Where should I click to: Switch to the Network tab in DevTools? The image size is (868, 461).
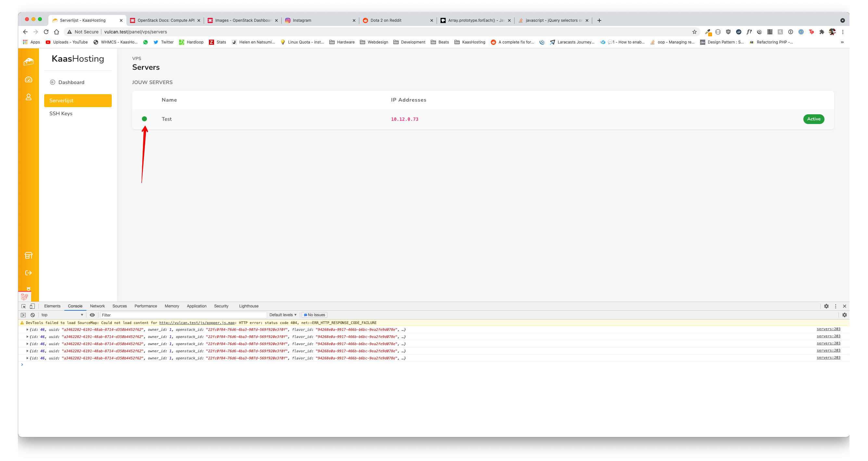pos(97,306)
